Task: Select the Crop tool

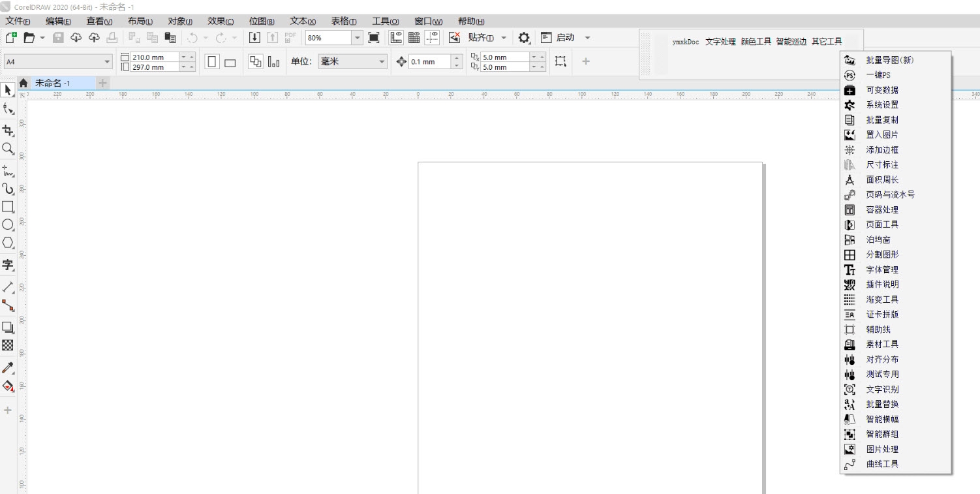Action: [x=8, y=130]
